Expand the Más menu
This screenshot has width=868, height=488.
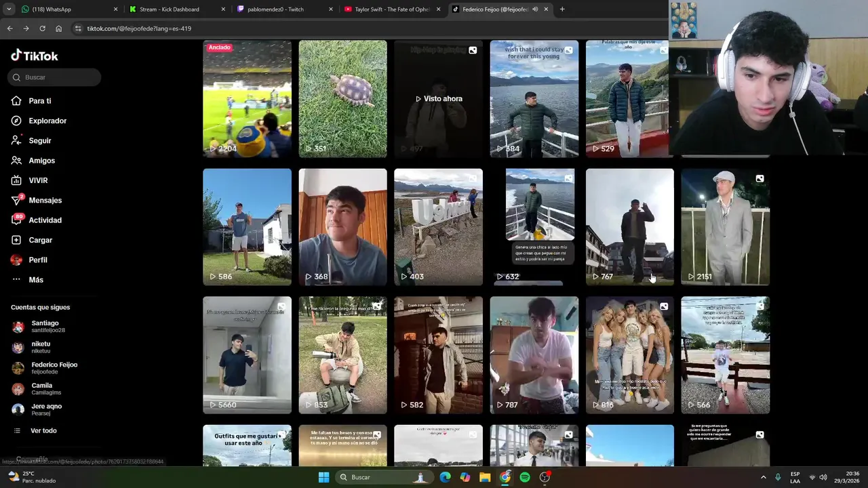click(36, 280)
